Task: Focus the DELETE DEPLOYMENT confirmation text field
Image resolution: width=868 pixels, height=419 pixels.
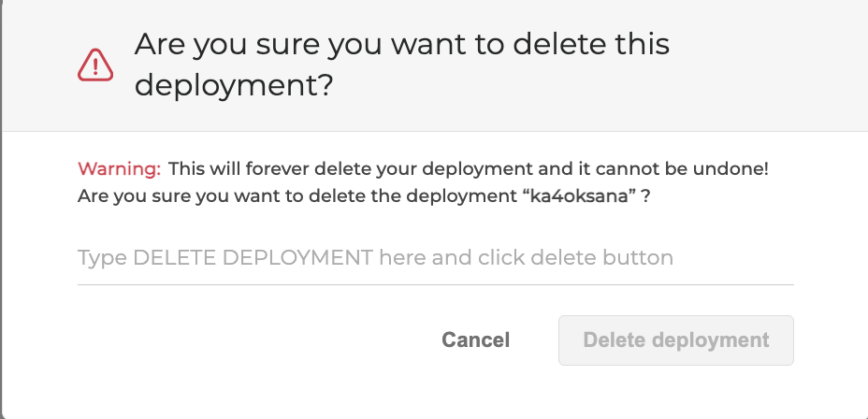Action: [435, 257]
